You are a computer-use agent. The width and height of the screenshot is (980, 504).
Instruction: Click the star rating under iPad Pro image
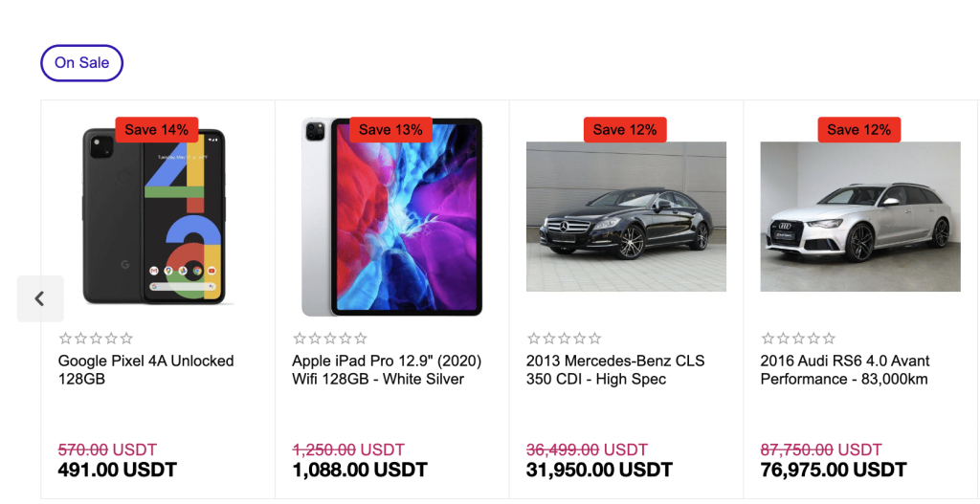coord(329,339)
